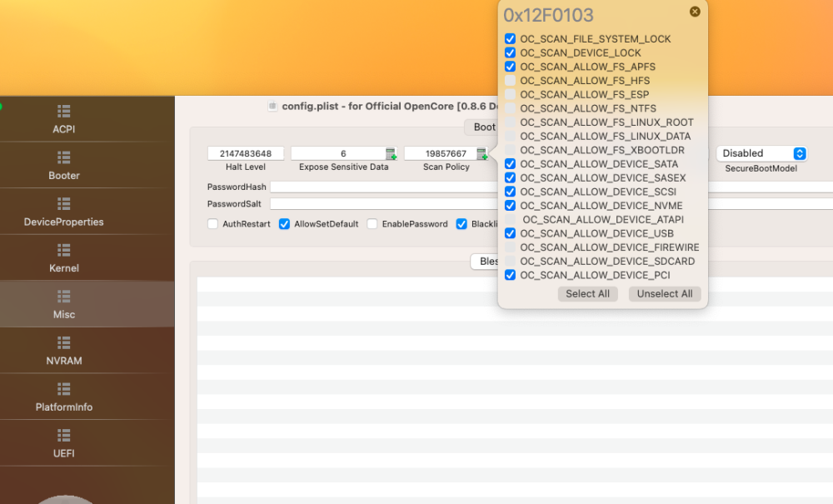
Task: Uncheck OC_SCAN_ALLOW_FS_APFS
Action: tap(510, 67)
